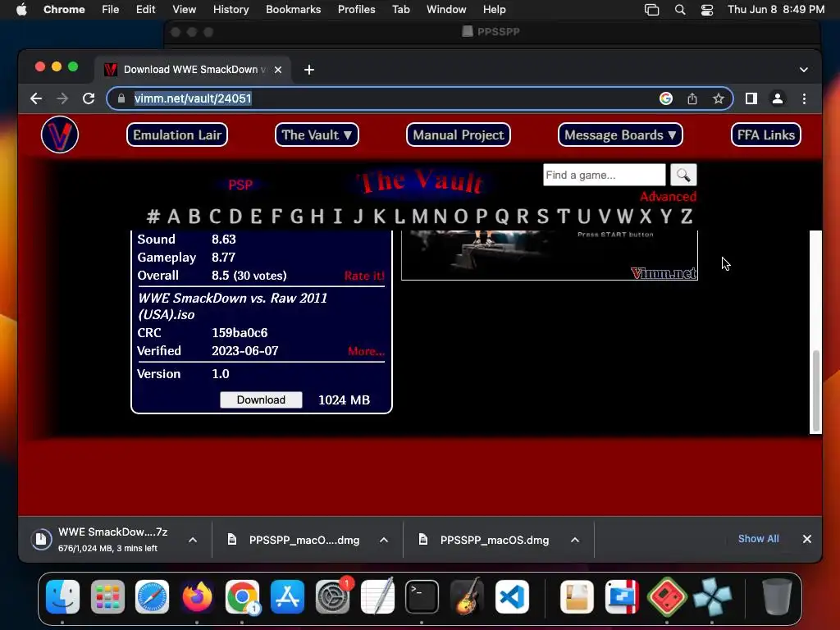
Task: Launch PPSSPP from the dock
Action: coord(712,596)
